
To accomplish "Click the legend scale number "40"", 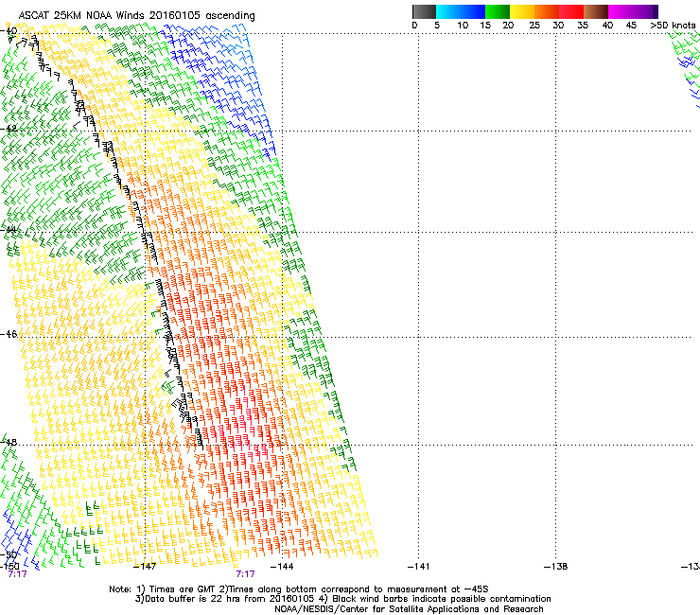I will [607, 26].
